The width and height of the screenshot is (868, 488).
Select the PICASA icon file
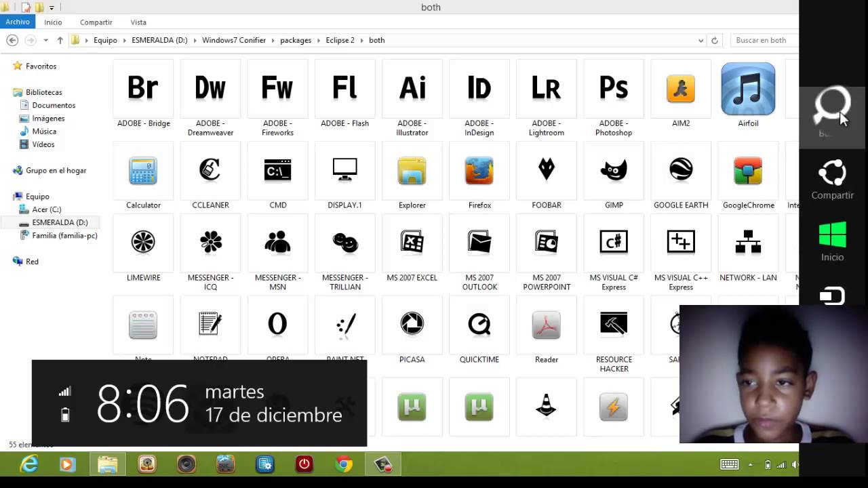[x=412, y=324]
